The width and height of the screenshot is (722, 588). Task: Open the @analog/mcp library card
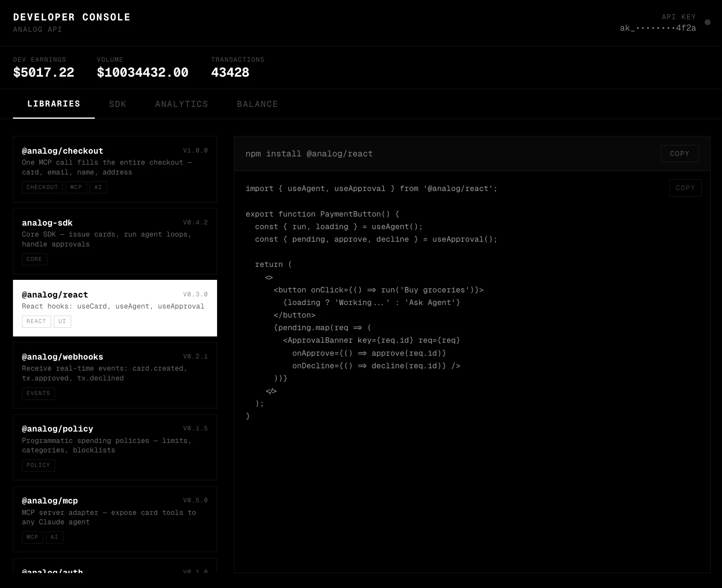click(115, 519)
